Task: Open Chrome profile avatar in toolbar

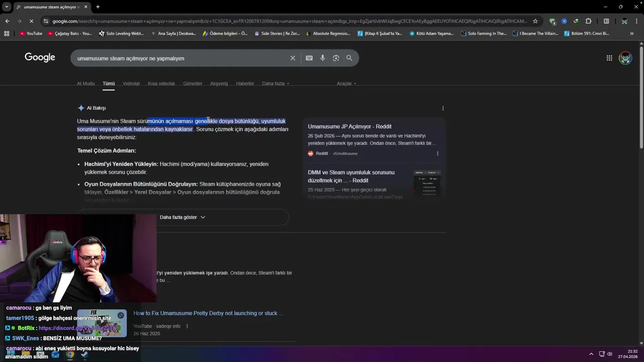Action: click(x=624, y=21)
